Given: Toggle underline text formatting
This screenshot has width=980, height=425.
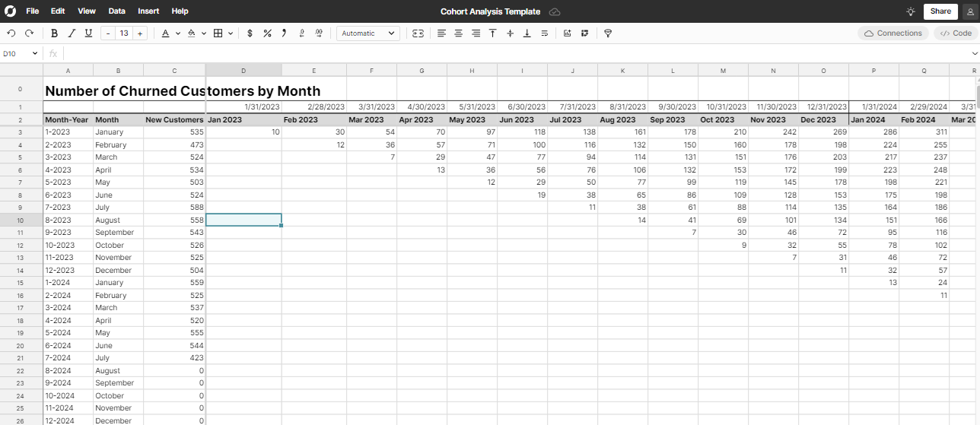Looking at the screenshot, I should 89,33.
